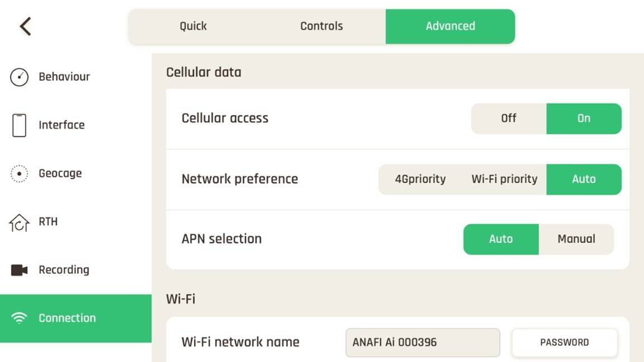Open Geocage settings in sidebar
644x362 pixels.
[60, 174]
